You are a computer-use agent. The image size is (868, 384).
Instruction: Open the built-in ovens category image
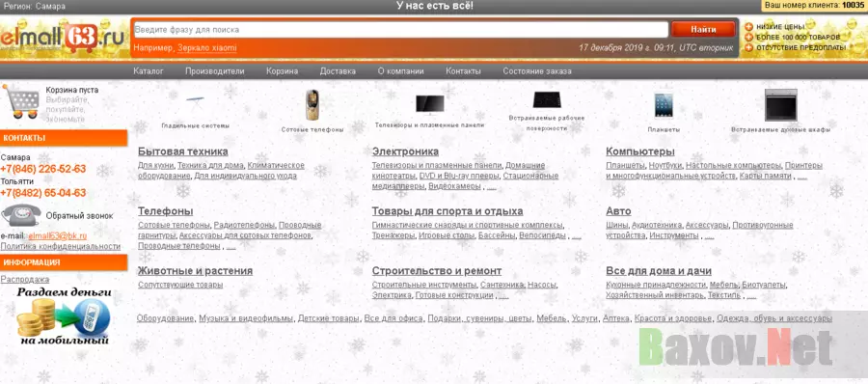pos(781,105)
